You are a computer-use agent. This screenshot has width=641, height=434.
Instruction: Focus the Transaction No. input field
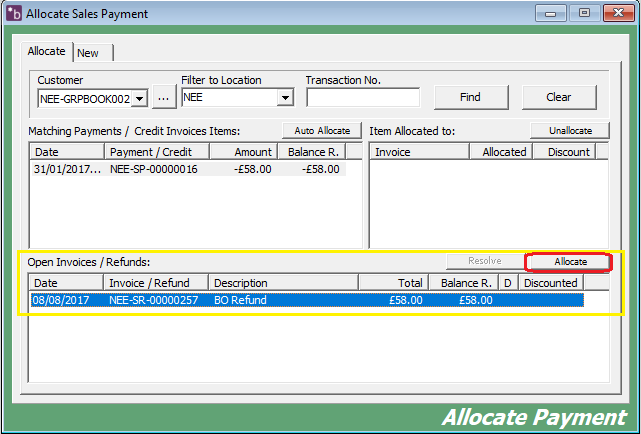[x=363, y=97]
